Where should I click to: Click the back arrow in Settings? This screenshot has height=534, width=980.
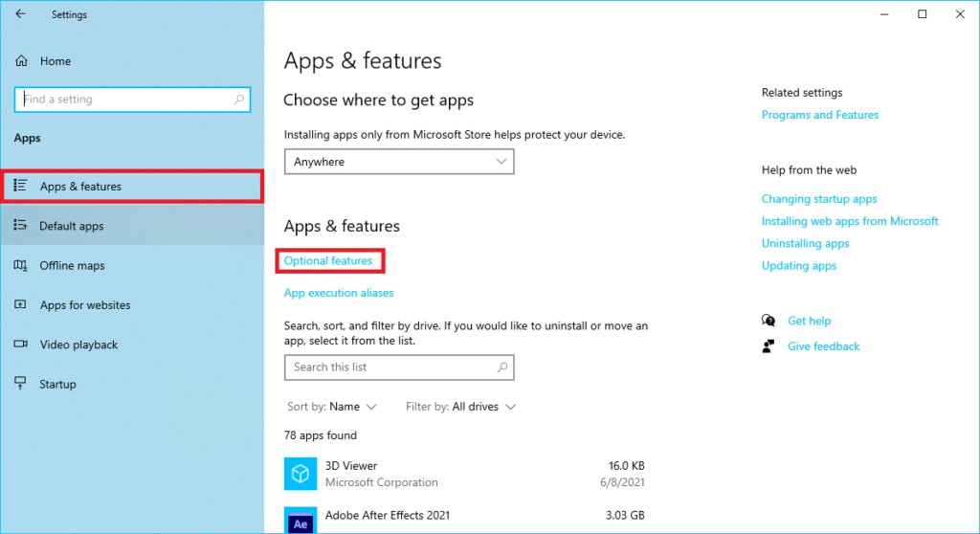click(x=21, y=13)
